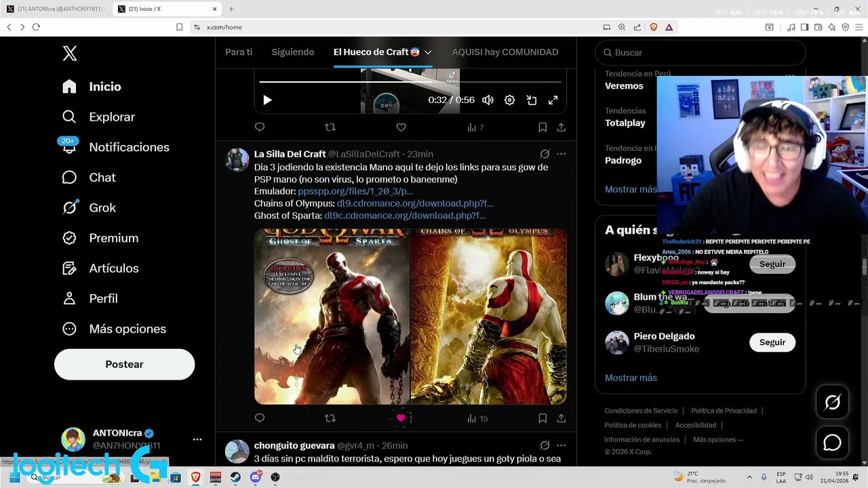Enter video fullscreen mode
The image size is (868, 488).
click(x=553, y=100)
